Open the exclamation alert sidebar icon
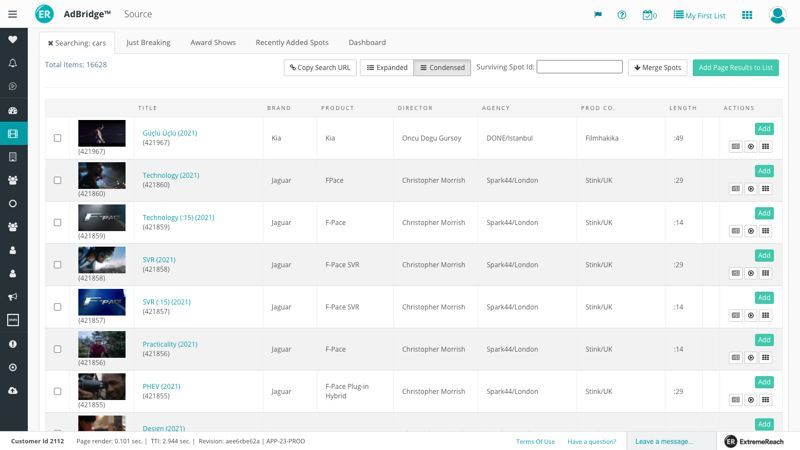This screenshot has width=800, height=450. coord(13,344)
